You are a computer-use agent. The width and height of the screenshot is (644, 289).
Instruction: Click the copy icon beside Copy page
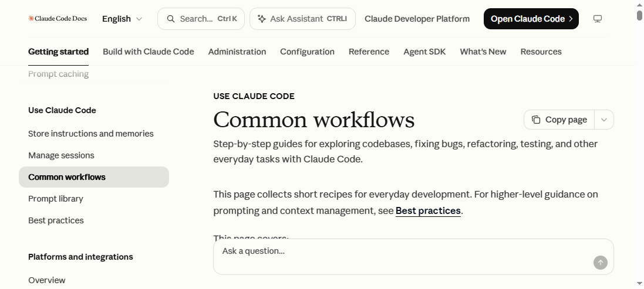(x=536, y=120)
